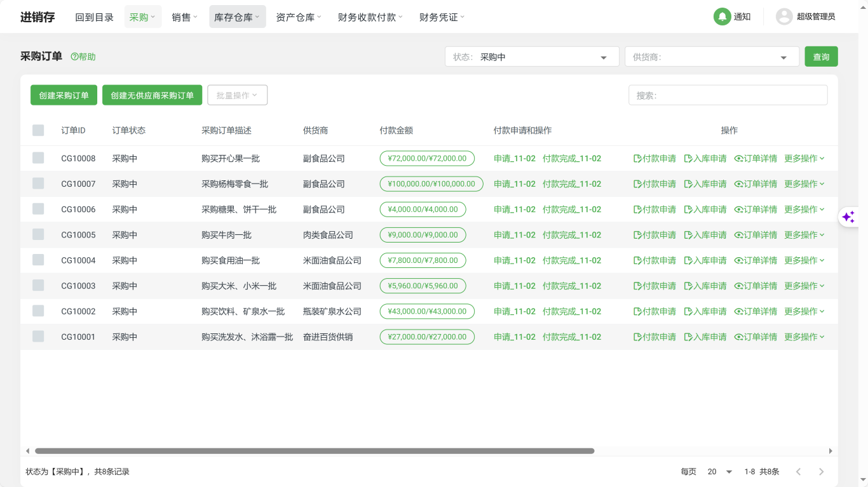Viewport: 868px width, 487px height.
Task: Open the 财务收款付款 menu
Action: tap(370, 17)
